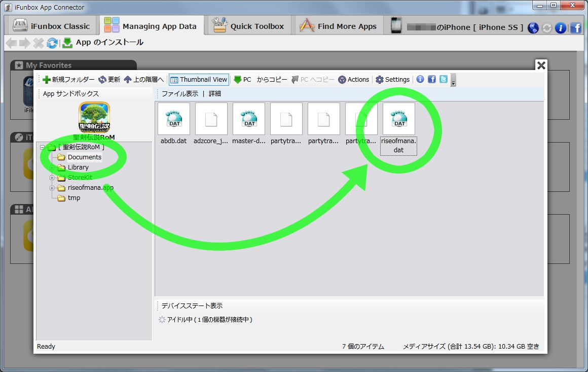
Task: Open the toolbar overflow dropdown arrow
Action: (453, 80)
